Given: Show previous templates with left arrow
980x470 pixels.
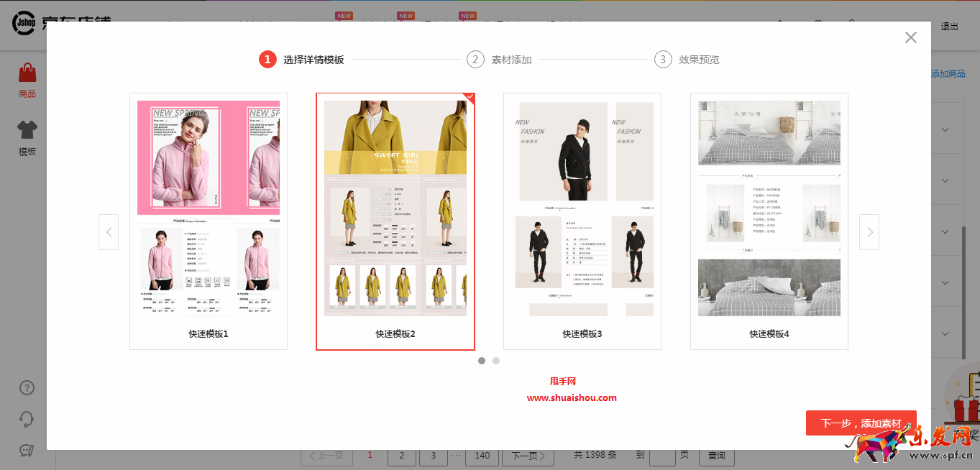Looking at the screenshot, I should pos(109,232).
